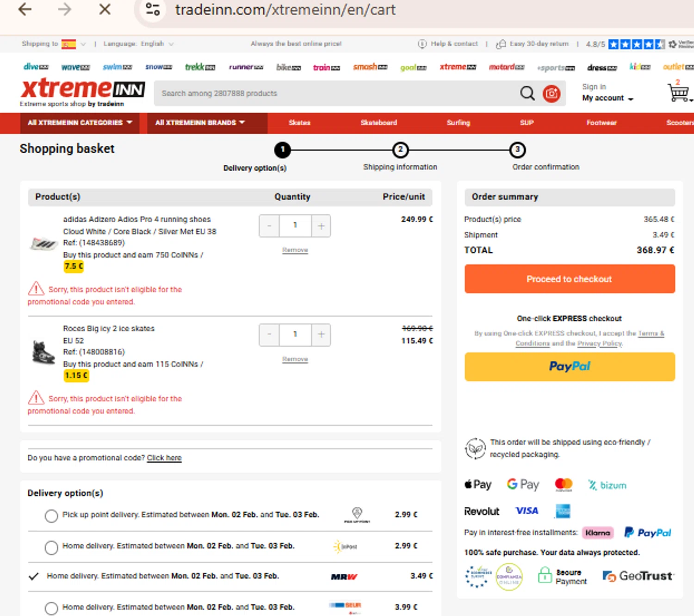Switch to the snowinn store

[159, 67]
